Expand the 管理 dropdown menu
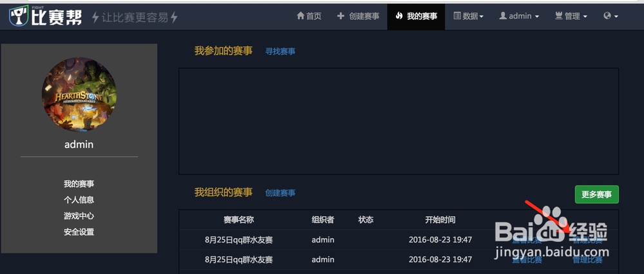644x274 pixels. 571,16
